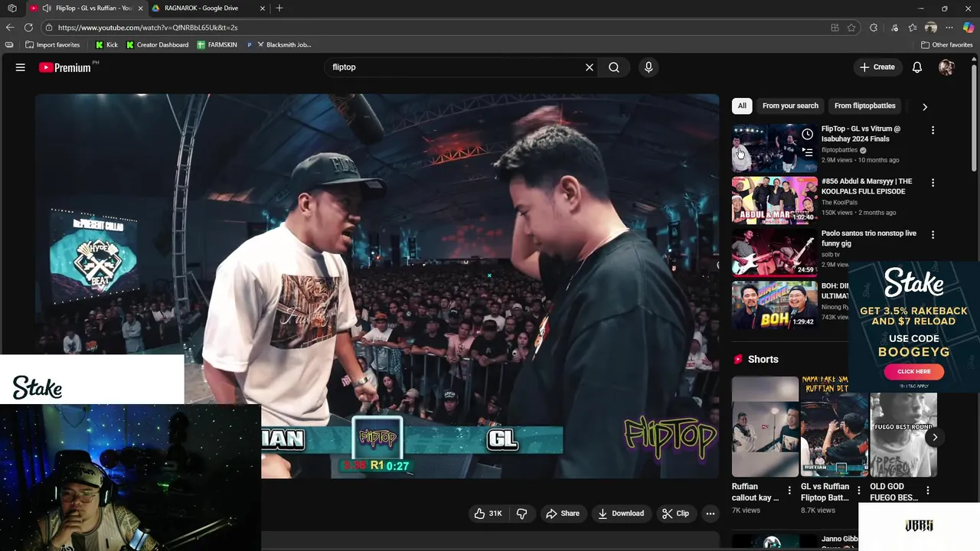Open options for GL vs Vitrum video
Screen dimensions: 980x551
click(933, 130)
